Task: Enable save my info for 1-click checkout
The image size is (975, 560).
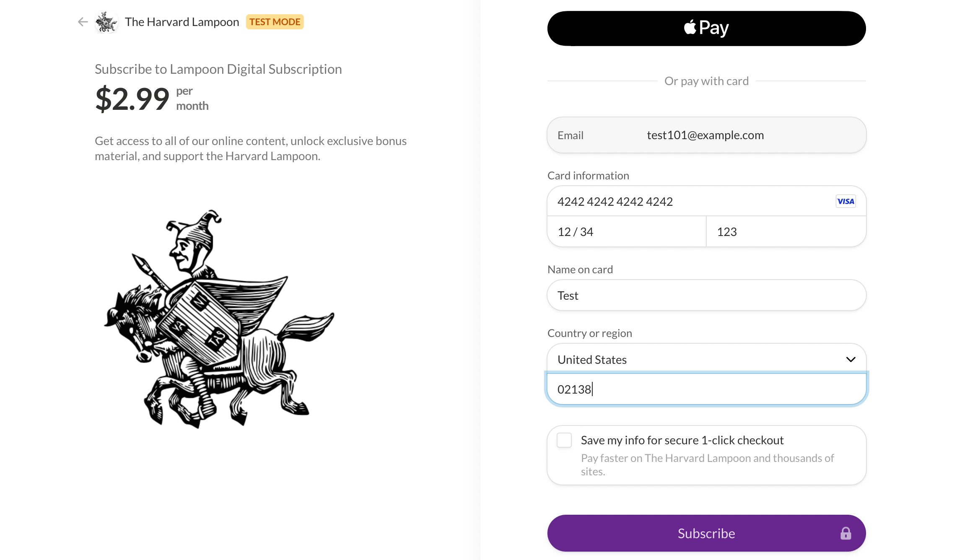Action: point(564,441)
